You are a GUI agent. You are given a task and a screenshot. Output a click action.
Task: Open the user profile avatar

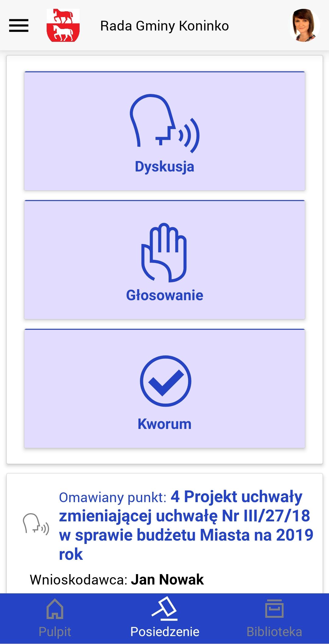click(304, 25)
